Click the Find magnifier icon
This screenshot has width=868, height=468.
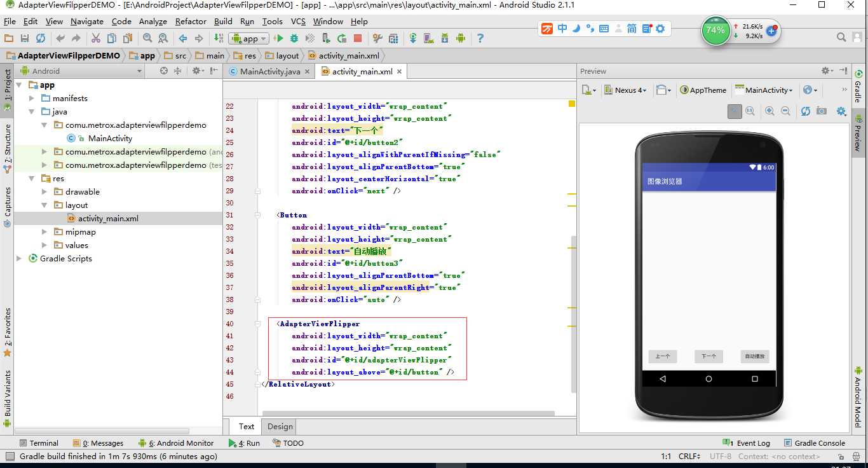147,39
